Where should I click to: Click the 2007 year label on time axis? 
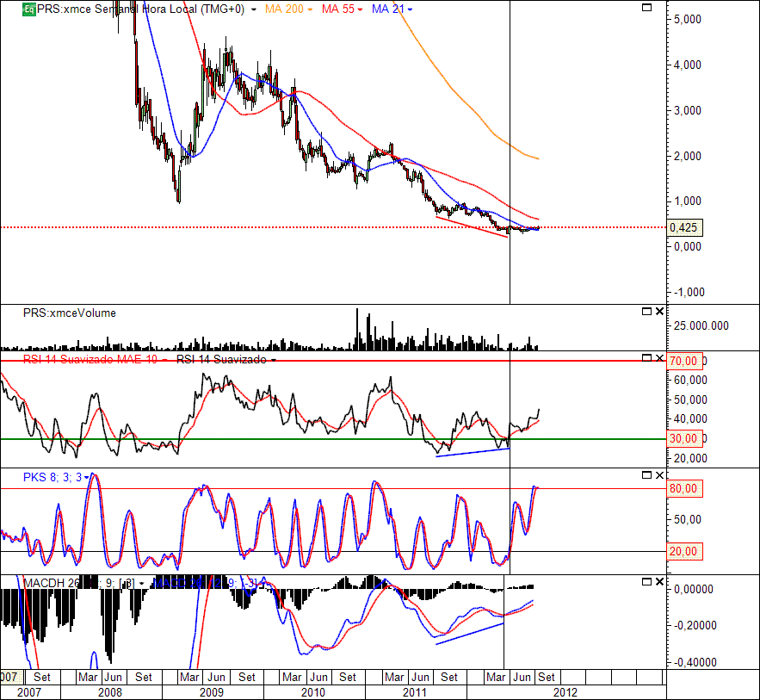click(x=29, y=692)
